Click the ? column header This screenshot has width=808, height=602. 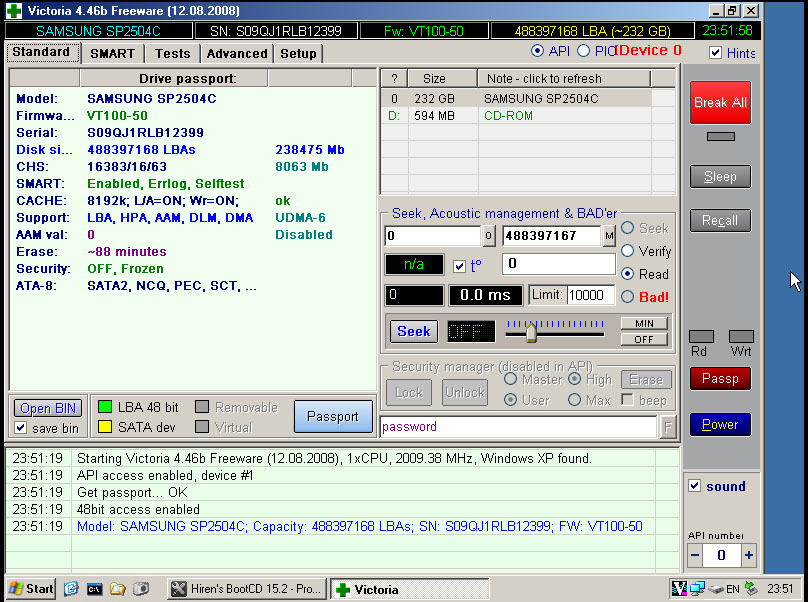point(395,78)
